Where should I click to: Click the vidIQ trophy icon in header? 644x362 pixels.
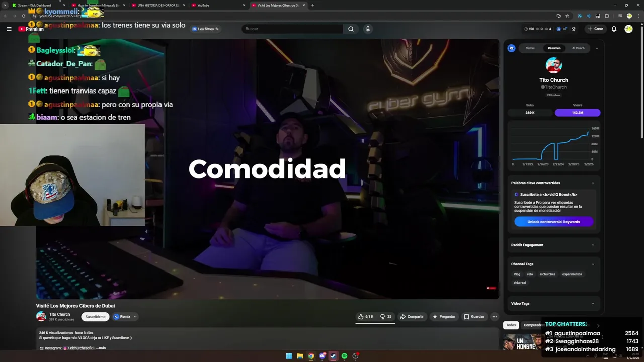click(x=574, y=29)
